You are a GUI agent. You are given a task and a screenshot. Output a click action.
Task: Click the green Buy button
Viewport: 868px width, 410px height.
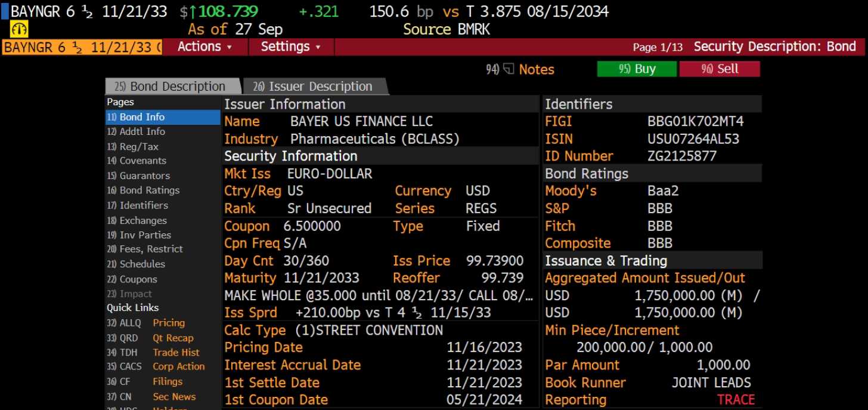tap(637, 69)
